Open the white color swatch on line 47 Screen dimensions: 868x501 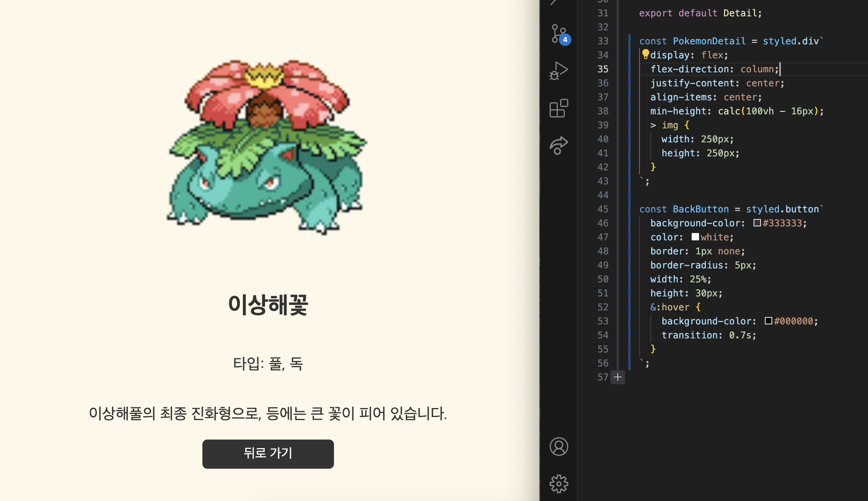(x=695, y=237)
